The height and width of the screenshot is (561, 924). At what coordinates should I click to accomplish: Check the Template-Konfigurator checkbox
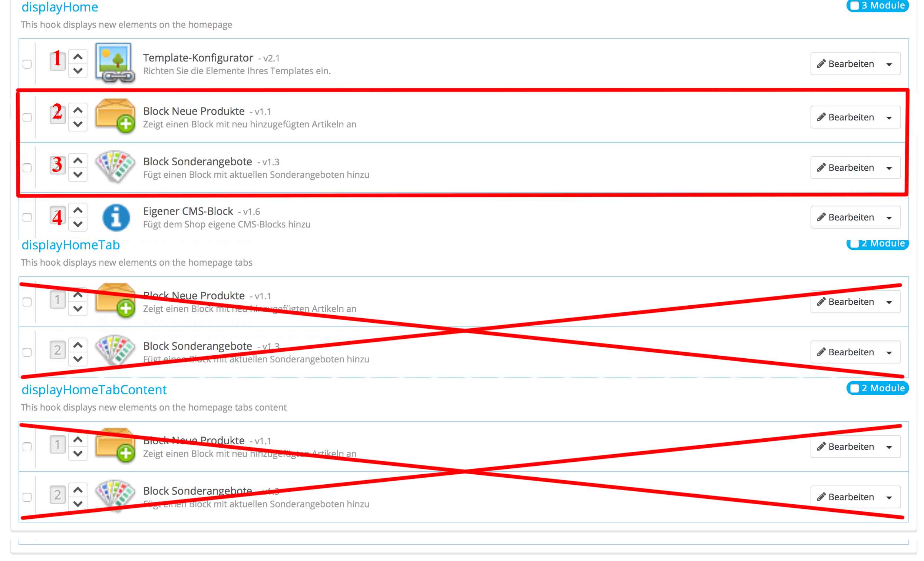click(x=27, y=64)
